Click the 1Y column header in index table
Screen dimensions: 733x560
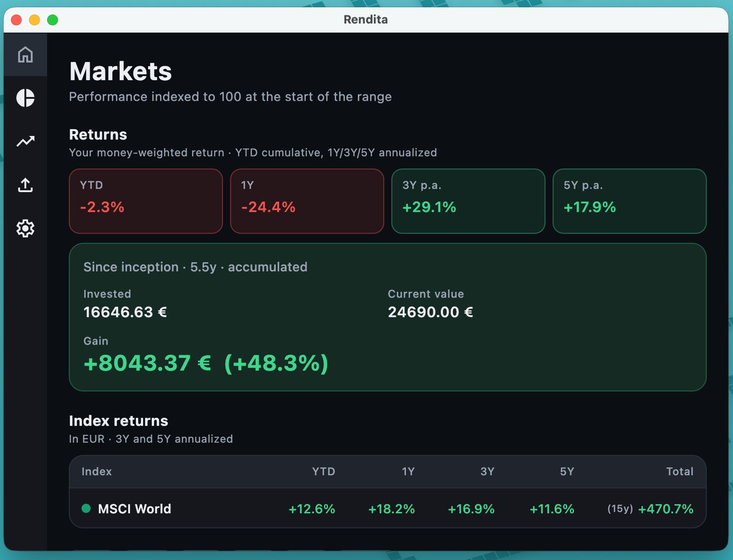[x=408, y=472]
